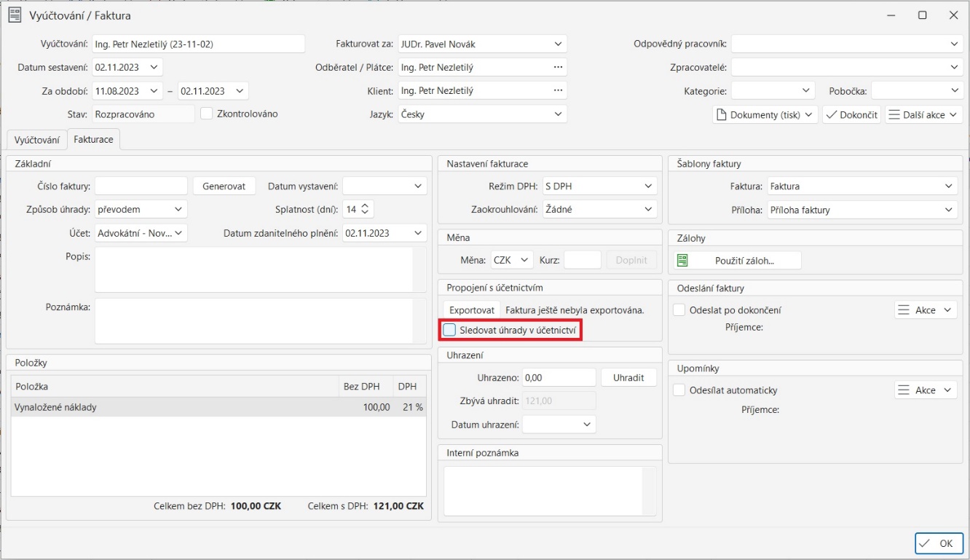
Task: Click the Exportovat button
Action: 470,309
